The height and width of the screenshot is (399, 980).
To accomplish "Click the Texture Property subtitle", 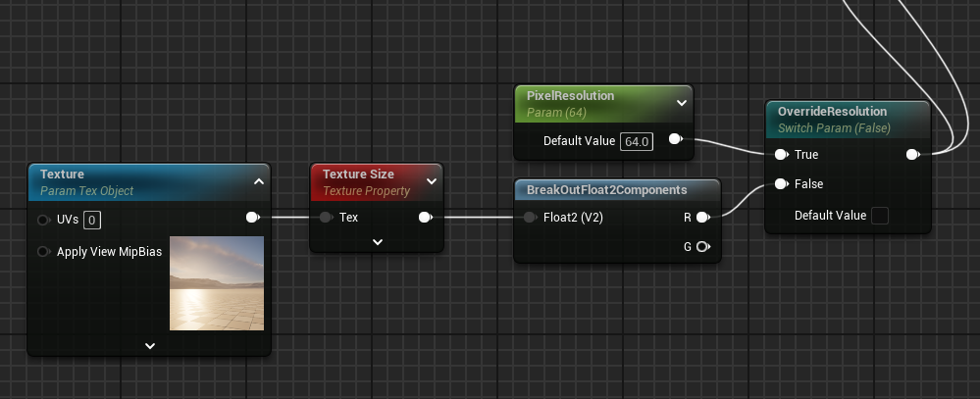I will coord(366,191).
